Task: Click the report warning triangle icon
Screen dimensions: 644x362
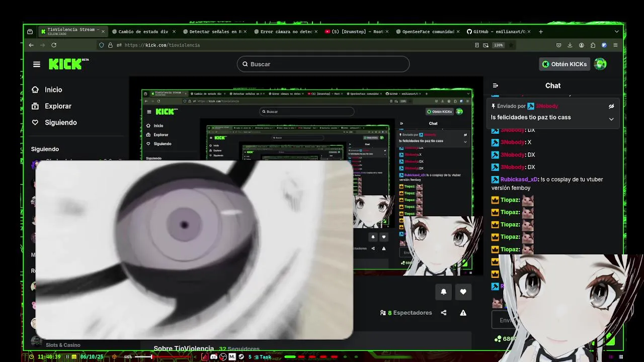Action: tap(463, 313)
